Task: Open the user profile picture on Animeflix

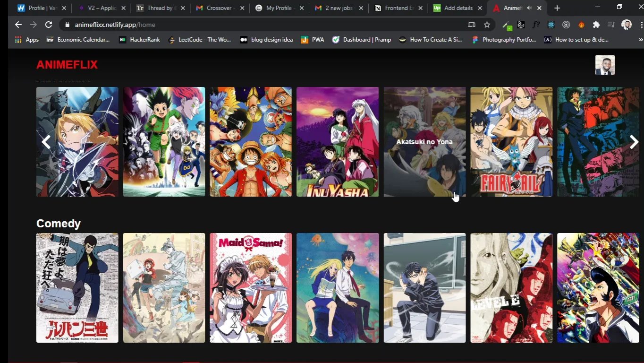Action: click(605, 65)
